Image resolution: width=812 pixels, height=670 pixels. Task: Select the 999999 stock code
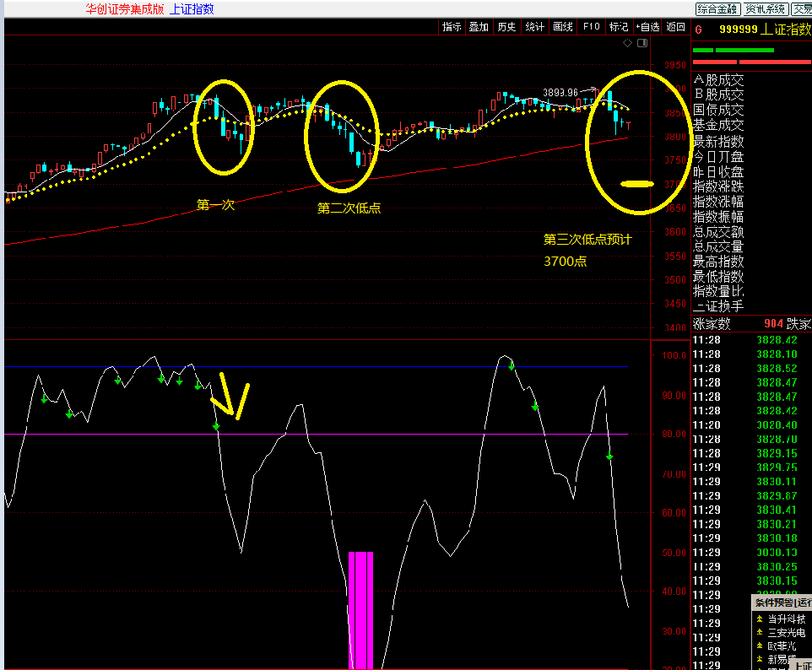[739, 30]
